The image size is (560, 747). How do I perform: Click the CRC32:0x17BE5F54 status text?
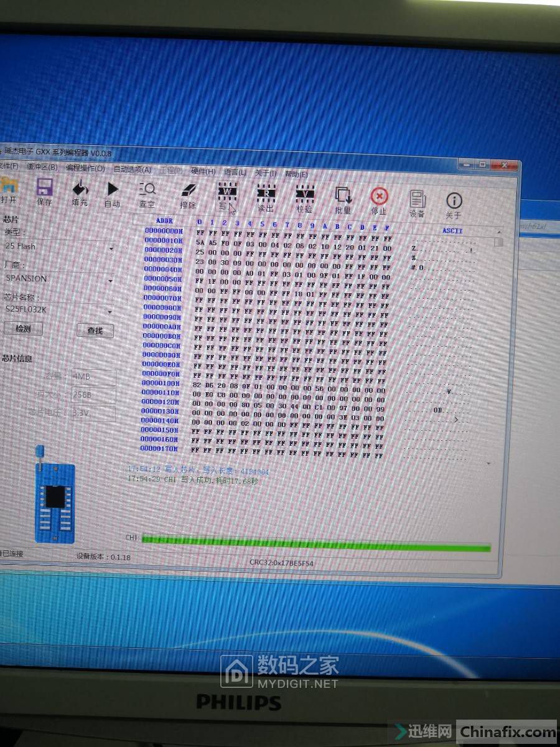tap(282, 562)
